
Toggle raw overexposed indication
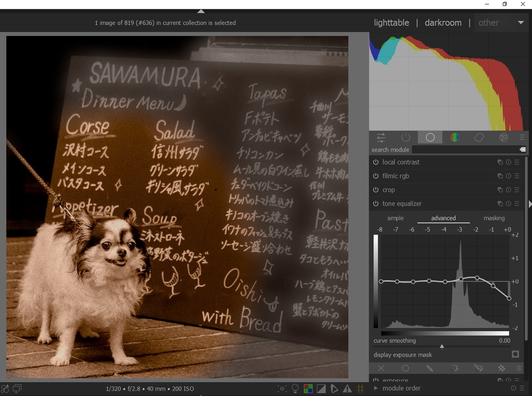coord(308,389)
